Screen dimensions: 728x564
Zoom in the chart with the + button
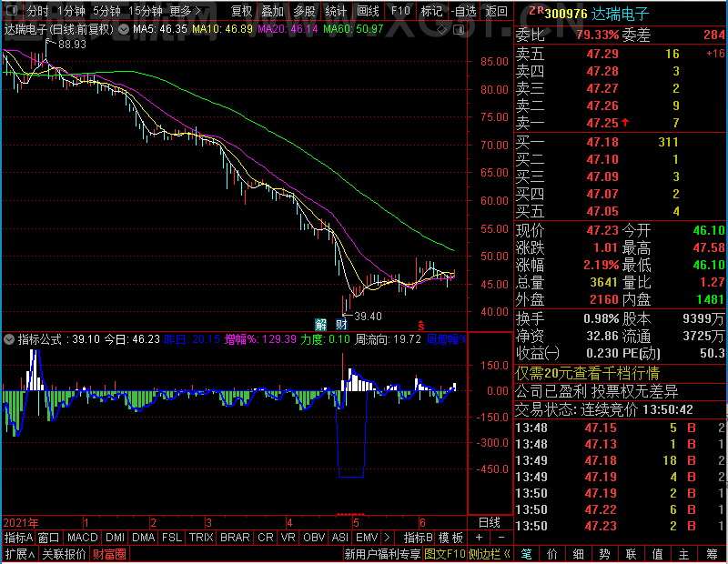tap(480, 538)
